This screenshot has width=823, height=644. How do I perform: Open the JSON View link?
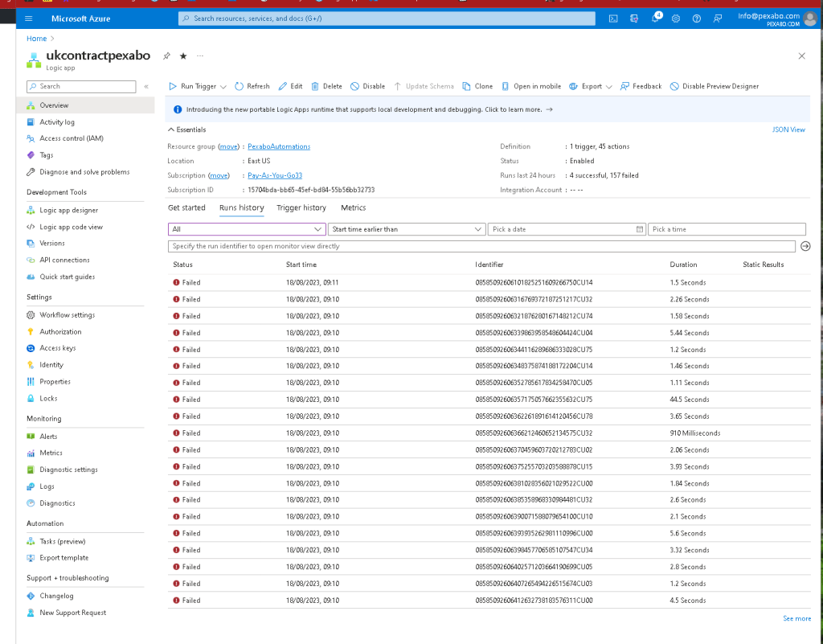coord(788,129)
